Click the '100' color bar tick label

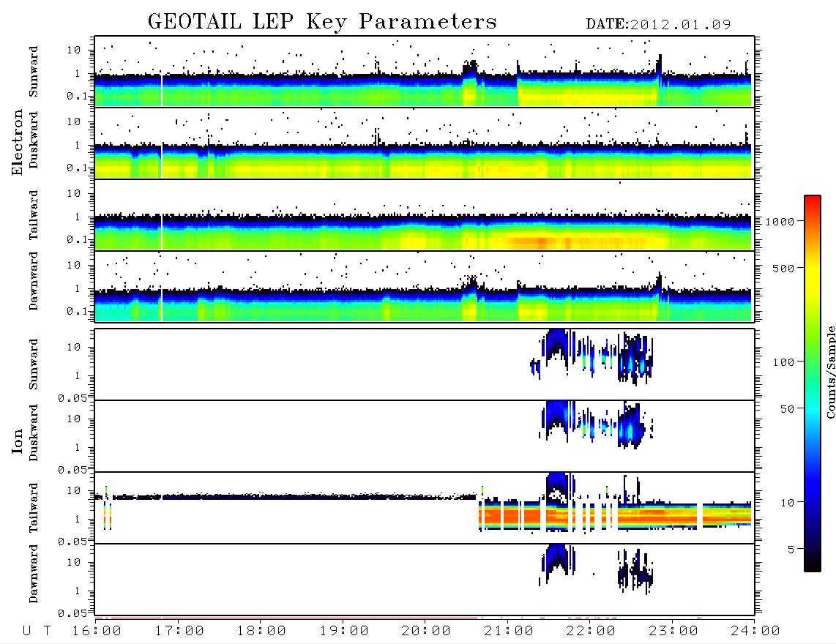point(783,362)
